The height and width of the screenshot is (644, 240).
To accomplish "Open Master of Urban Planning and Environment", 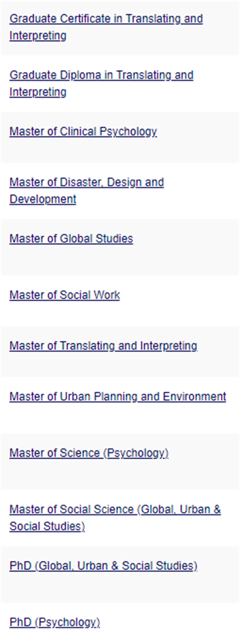I will tap(118, 397).
